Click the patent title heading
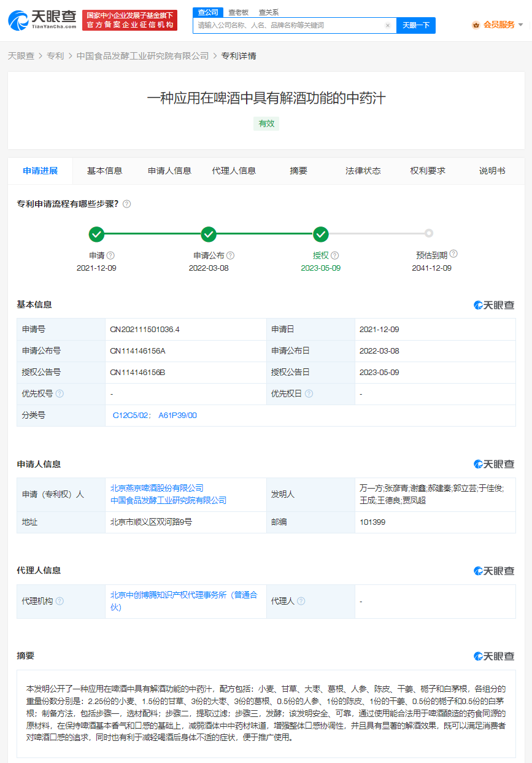The image size is (532, 763). coord(266,98)
